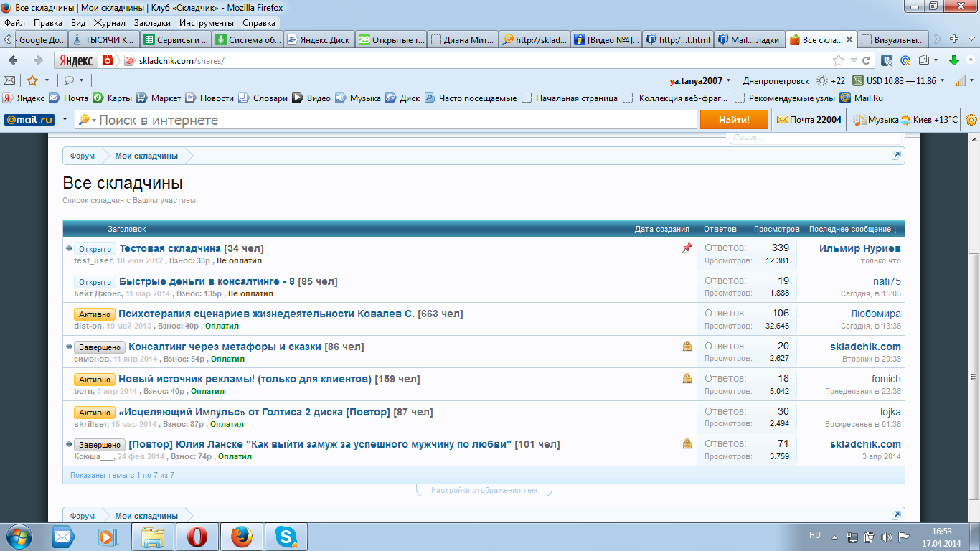Open the Закладки menu
The height and width of the screenshot is (551, 980).
(152, 23)
